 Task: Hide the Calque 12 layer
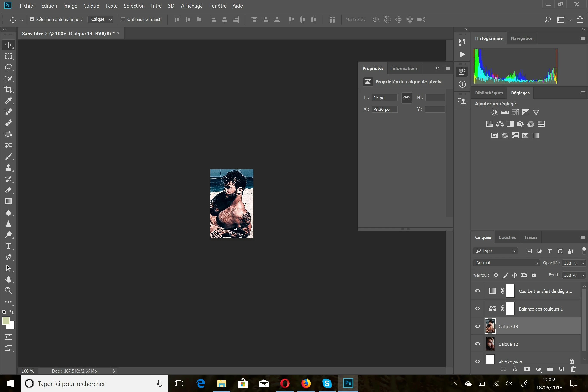478,344
